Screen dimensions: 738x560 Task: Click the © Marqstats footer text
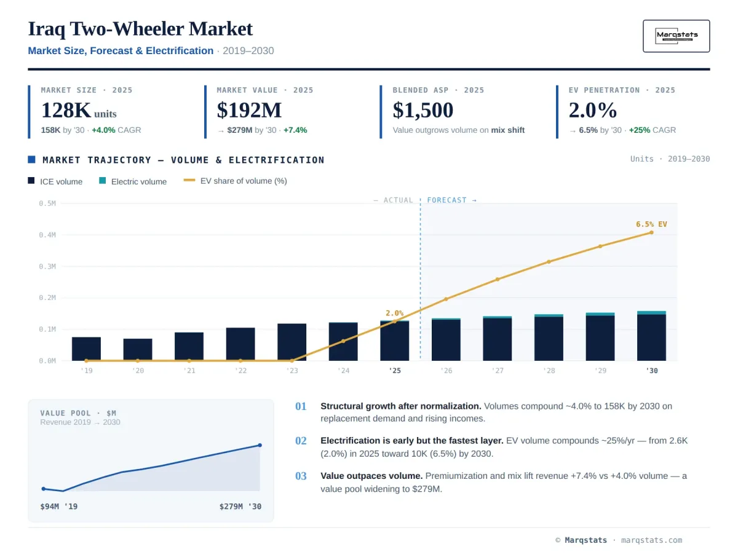pyautogui.click(x=582, y=540)
